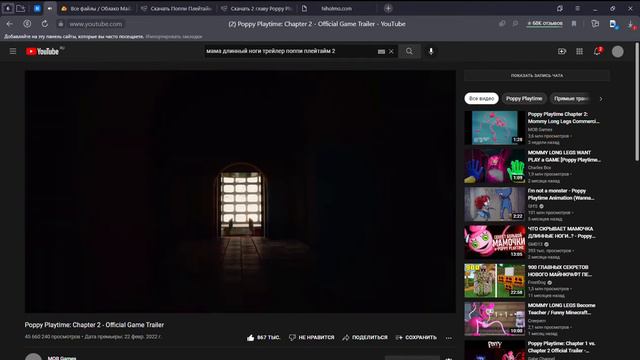The height and width of the screenshot is (360, 640).
Task: Select the Прямые трансляции filter chip
Action: point(571,98)
